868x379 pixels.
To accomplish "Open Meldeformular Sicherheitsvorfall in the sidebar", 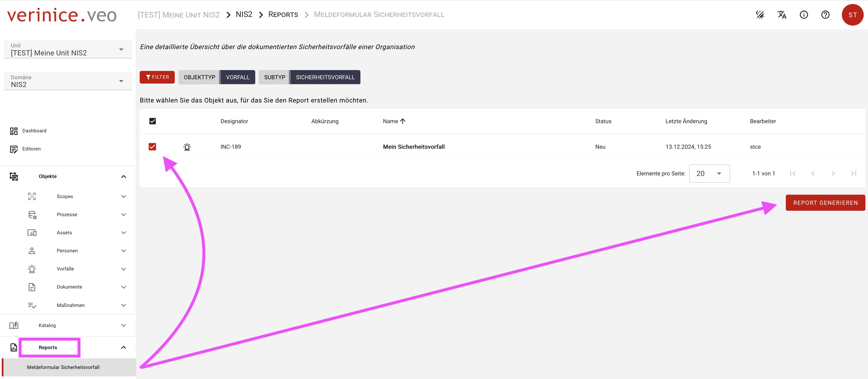I will pyautogui.click(x=63, y=367).
